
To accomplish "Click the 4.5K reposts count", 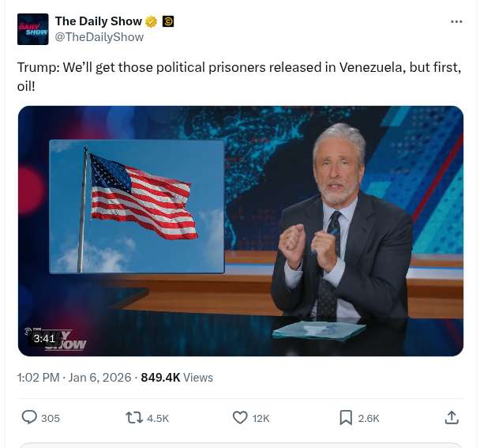I will [158, 418].
